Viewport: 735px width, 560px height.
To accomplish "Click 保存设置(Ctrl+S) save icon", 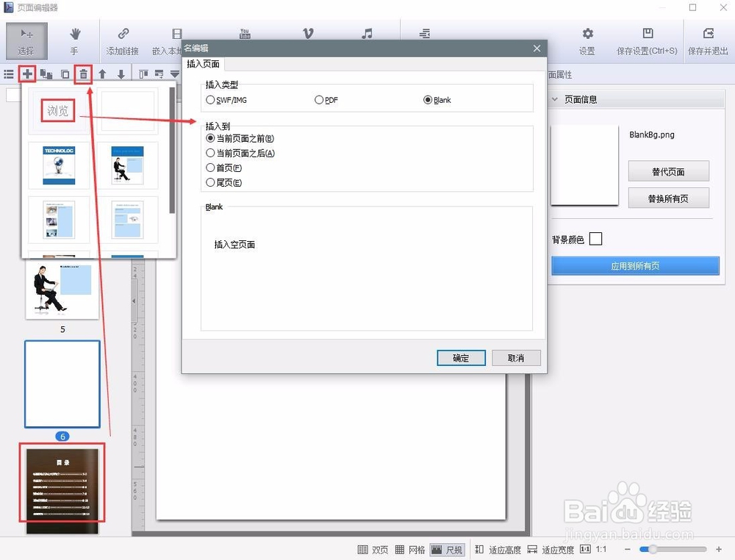I will 647,40.
